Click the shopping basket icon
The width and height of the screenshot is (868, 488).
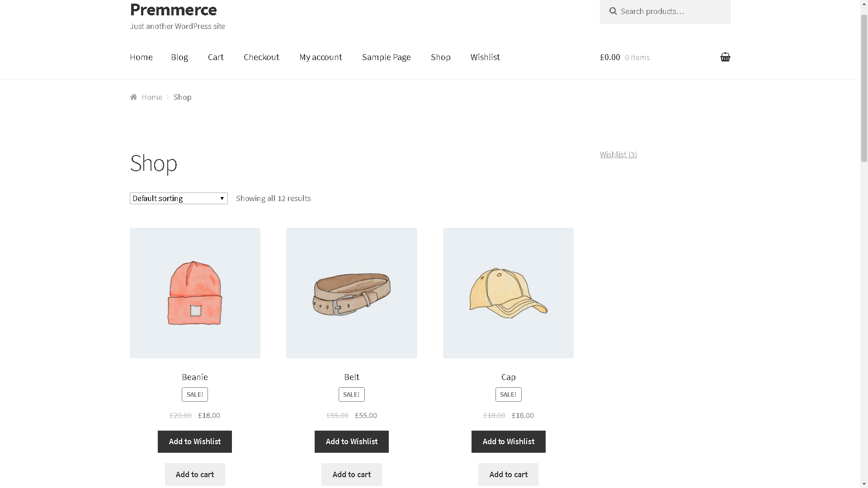coord(725,57)
